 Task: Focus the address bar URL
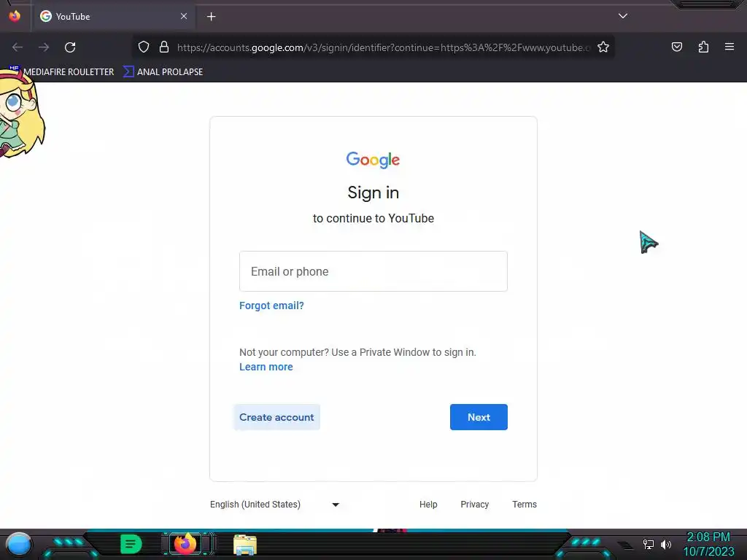(384, 47)
